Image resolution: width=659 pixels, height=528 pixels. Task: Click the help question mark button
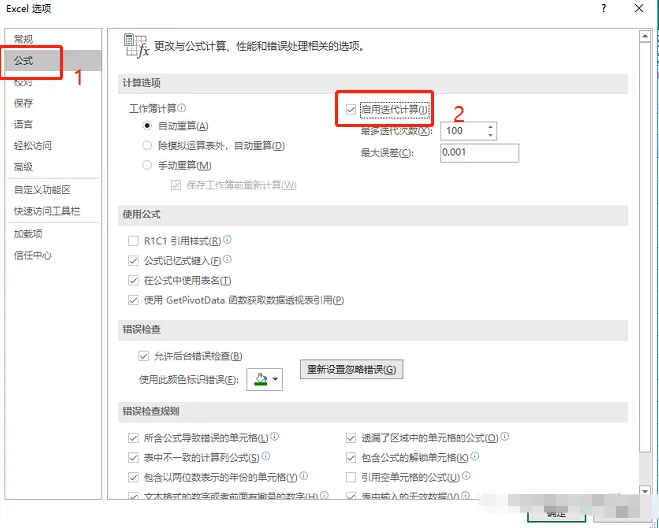pyautogui.click(x=604, y=8)
